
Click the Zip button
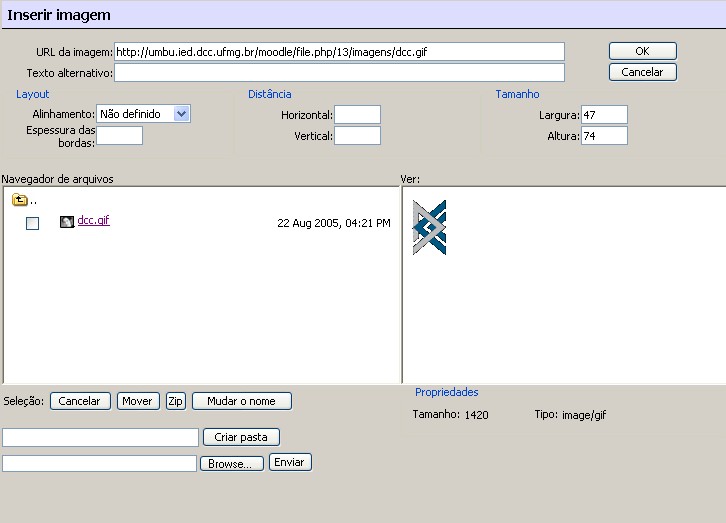pos(176,401)
